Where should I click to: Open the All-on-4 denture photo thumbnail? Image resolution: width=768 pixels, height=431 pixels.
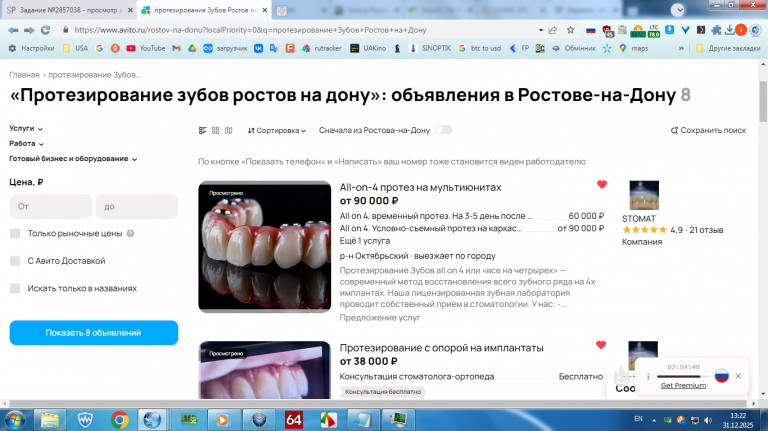point(264,246)
